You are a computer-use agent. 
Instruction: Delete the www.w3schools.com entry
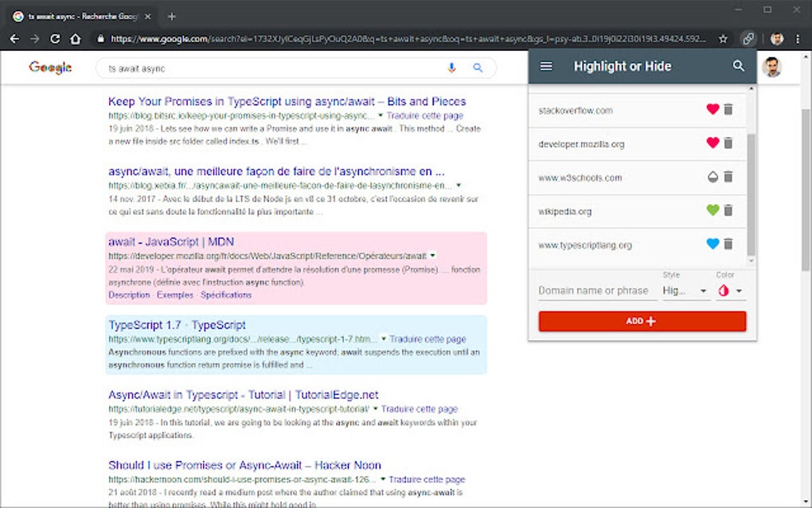tap(728, 177)
